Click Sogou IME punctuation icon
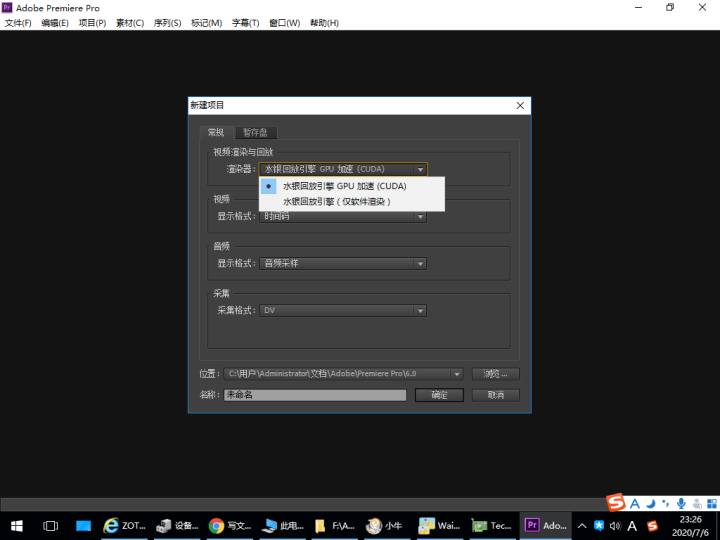The height and width of the screenshot is (540, 720). click(666, 504)
